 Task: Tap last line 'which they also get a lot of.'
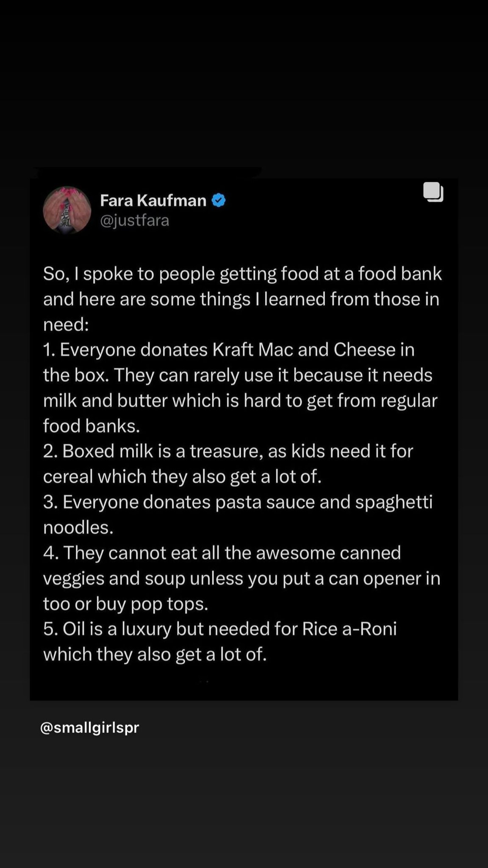click(x=155, y=654)
